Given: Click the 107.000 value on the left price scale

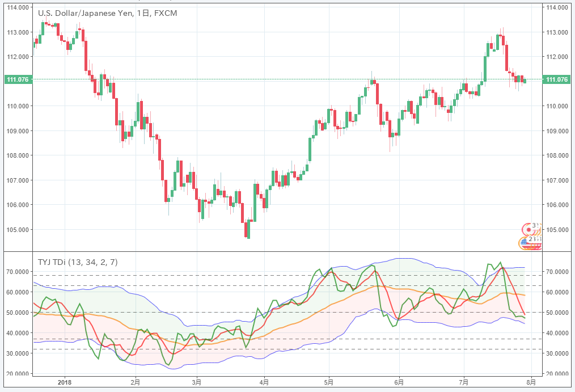Looking at the screenshot, I should click(18, 180).
